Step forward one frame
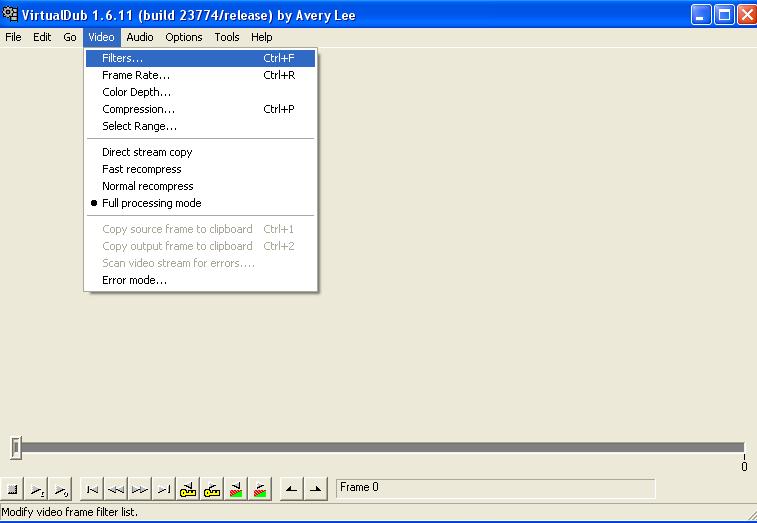This screenshot has height=523, width=757. pos(140,489)
